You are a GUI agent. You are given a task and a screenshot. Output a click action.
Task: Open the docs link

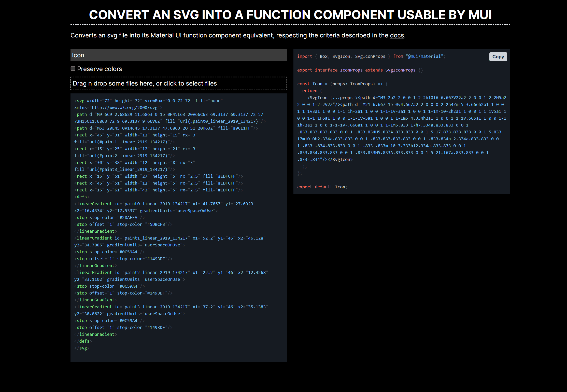(x=396, y=36)
